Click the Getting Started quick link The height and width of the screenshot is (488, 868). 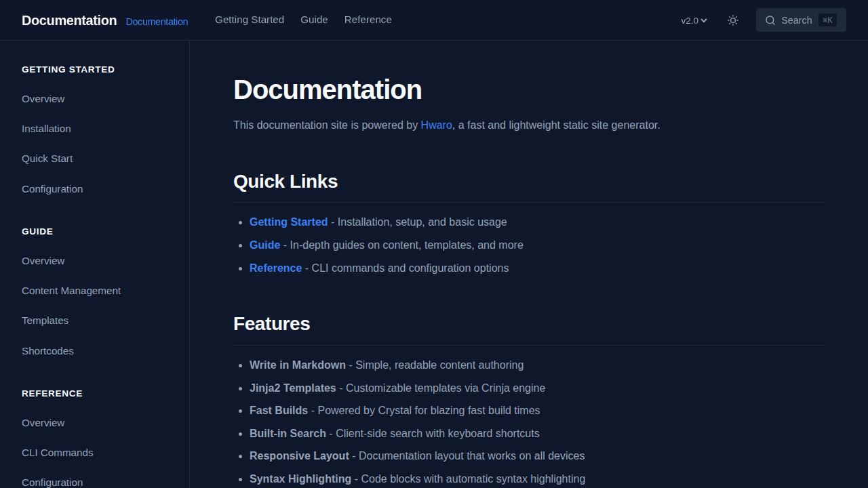[288, 222]
